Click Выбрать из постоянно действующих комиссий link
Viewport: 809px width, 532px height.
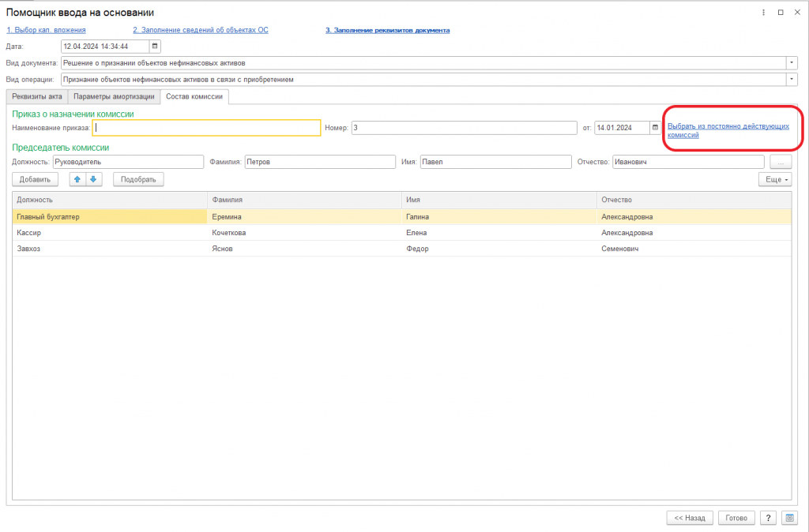tap(728, 130)
